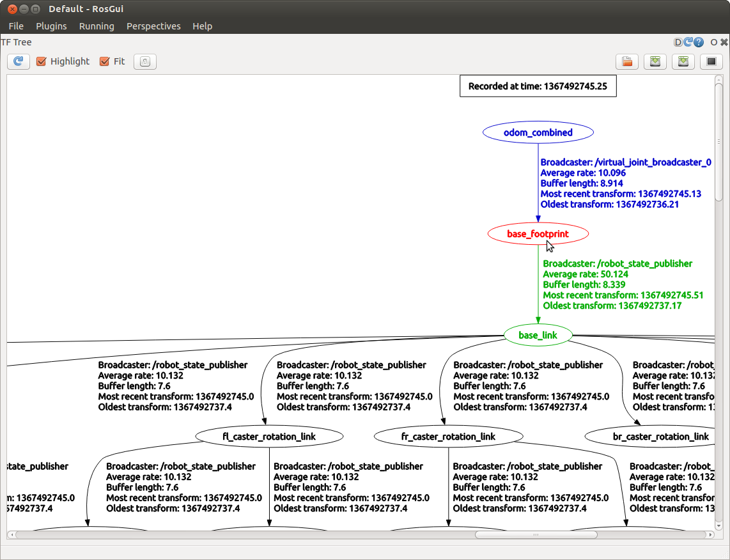Select the fl_caster_rotation_link node
The height and width of the screenshot is (560, 730).
pyautogui.click(x=269, y=437)
